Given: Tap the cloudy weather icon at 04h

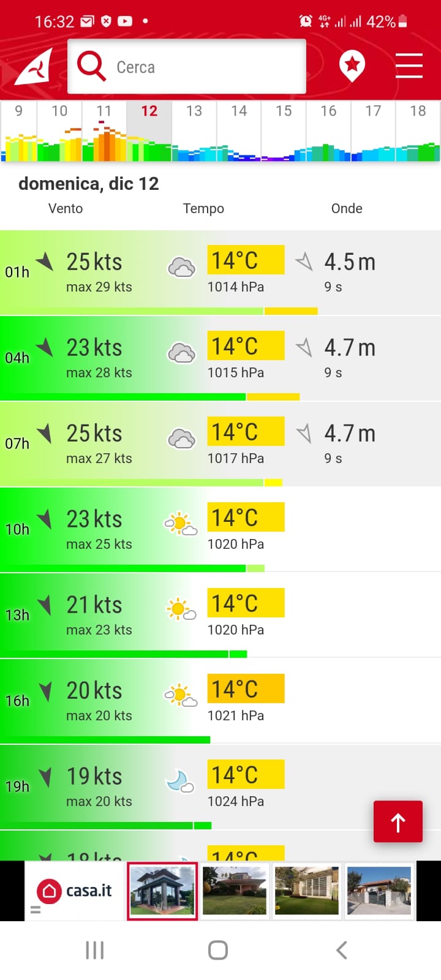Looking at the screenshot, I should pyautogui.click(x=181, y=353).
